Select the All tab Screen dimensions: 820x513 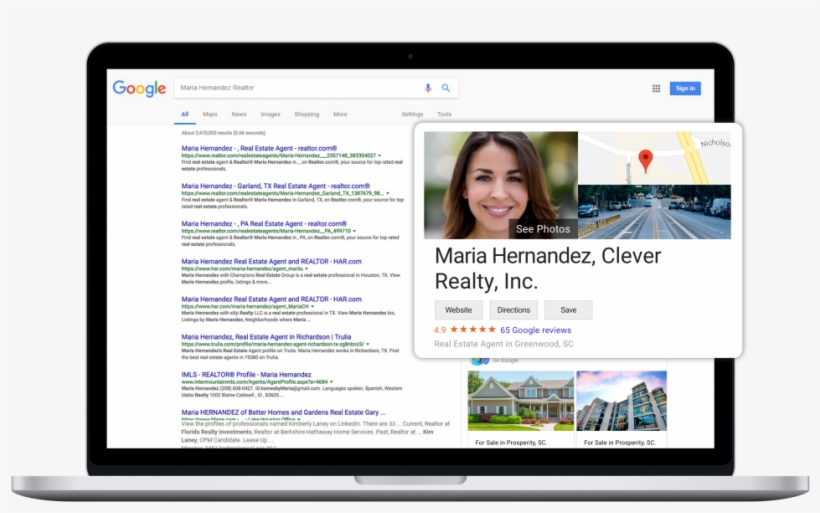[x=185, y=114]
